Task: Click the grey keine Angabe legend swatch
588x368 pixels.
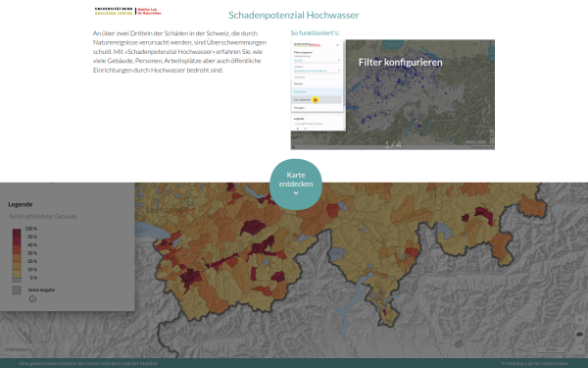Action: (x=17, y=289)
